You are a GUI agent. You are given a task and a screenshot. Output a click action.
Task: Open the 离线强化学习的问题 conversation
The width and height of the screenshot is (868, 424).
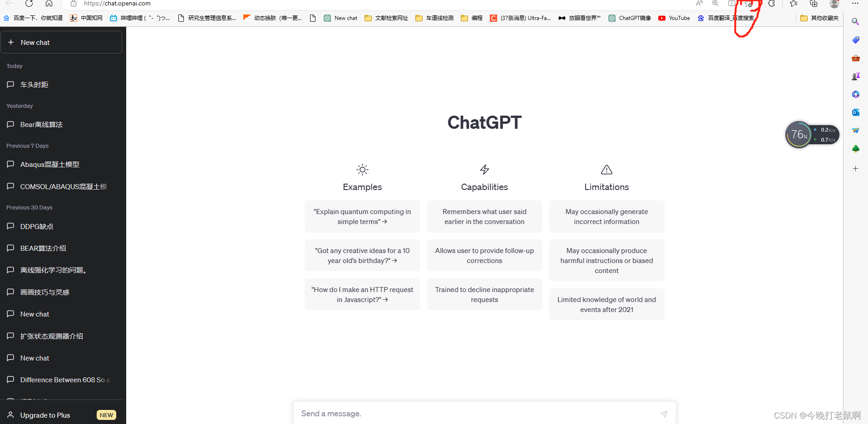pyautogui.click(x=61, y=270)
